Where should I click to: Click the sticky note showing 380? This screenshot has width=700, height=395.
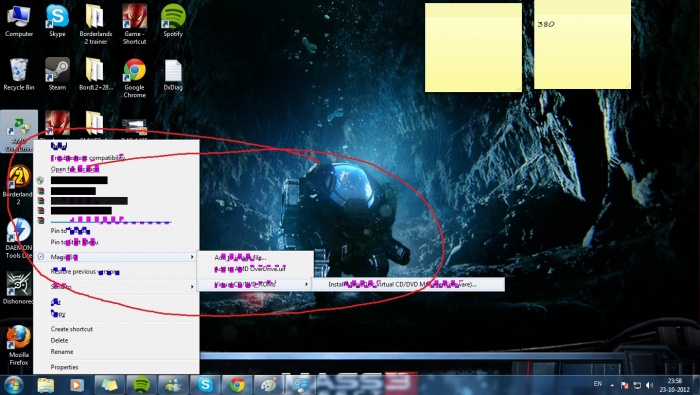coord(582,45)
